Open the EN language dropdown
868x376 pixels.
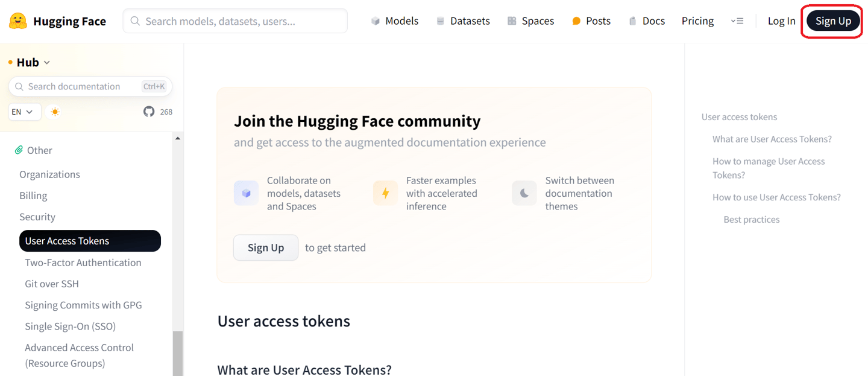[x=25, y=112]
